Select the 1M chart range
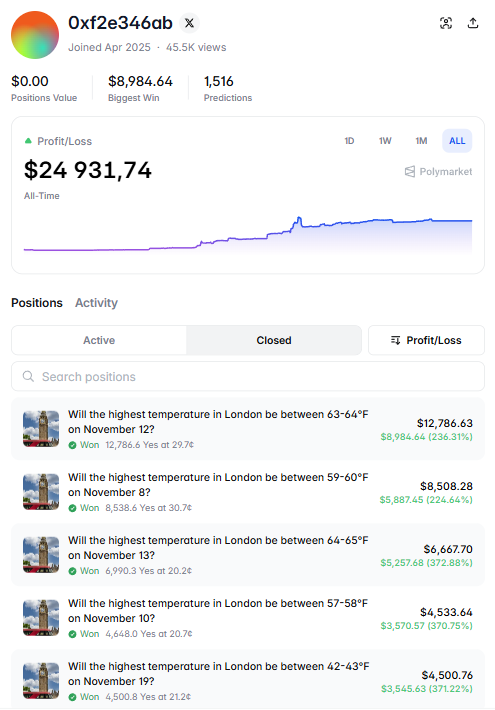Image resolution: width=495 pixels, height=710 pixels. coord(421,141)
